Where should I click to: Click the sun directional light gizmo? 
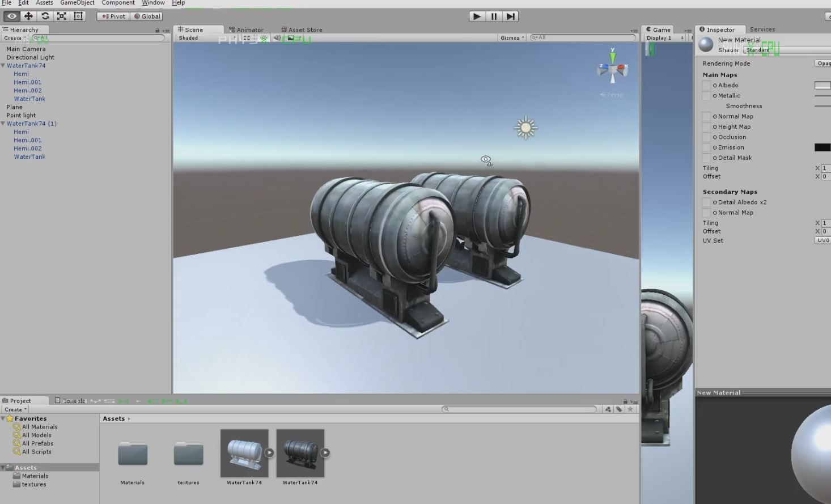coord(525,128)
